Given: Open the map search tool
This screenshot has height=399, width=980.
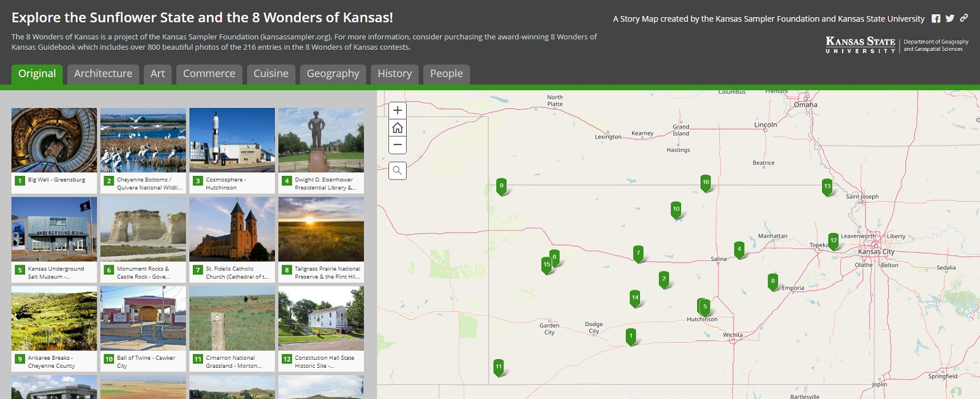Looking at the screenshot, I should pyautogui.click(x=398, y=170).
